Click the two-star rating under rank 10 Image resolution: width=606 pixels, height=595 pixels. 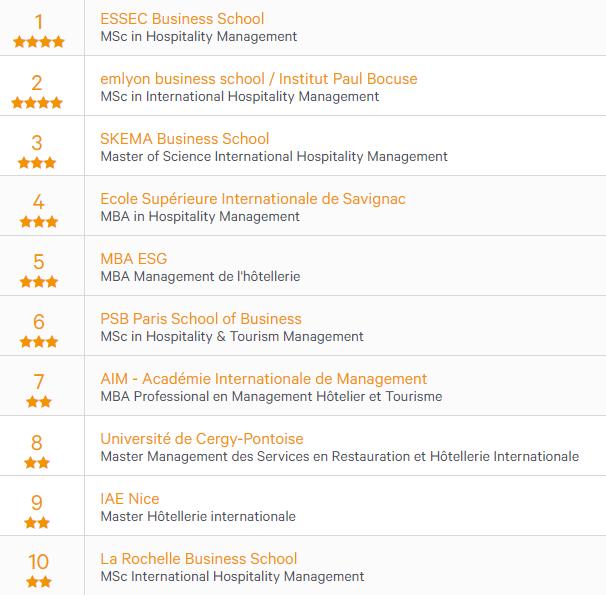39,582
